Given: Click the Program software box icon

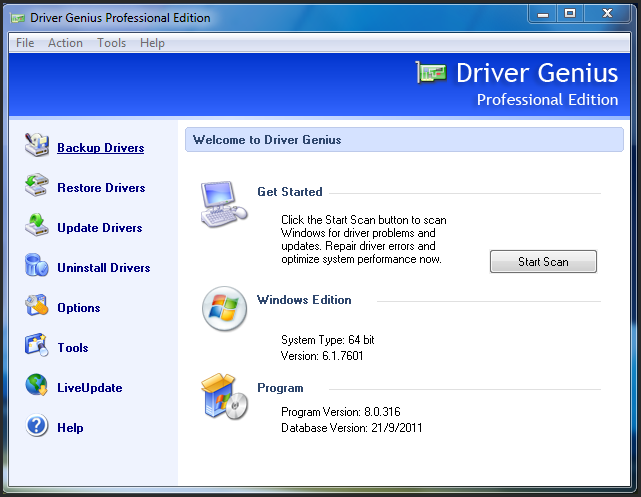Looking at the screenshot, I should click(x=224, y=396).
